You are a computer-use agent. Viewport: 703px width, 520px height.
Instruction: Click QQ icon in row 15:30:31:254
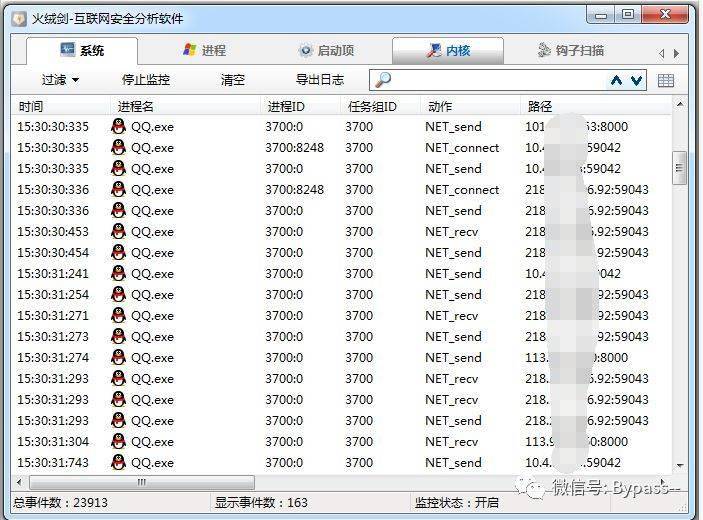(x=118, y=295)
